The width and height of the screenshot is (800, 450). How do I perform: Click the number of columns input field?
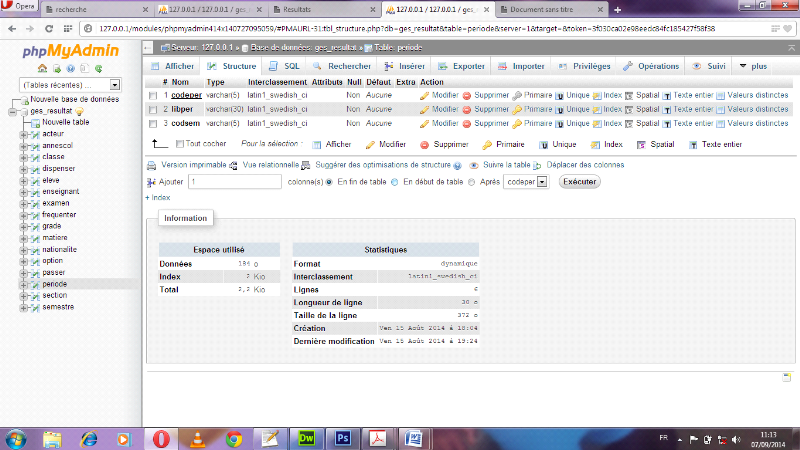coord(235,182)
